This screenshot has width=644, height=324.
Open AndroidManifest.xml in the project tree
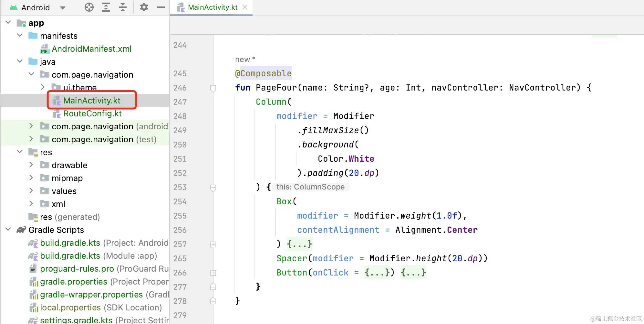[x=91, y=49]
